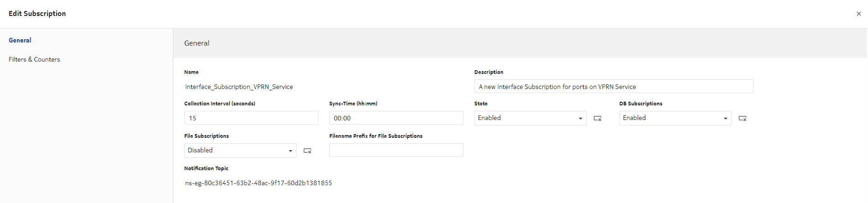Click the Edit Subscription title
The image size is (868, 203).
[x=37, y=14]
